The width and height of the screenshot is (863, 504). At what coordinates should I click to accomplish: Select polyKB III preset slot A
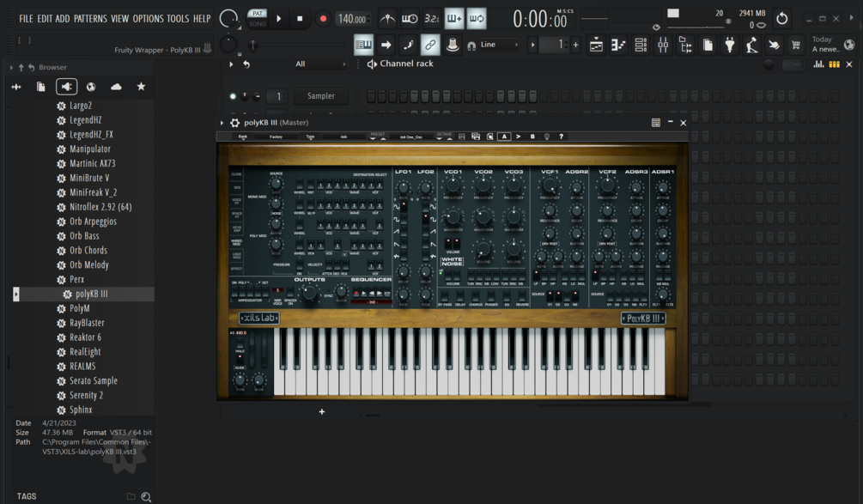pos(504,137)
